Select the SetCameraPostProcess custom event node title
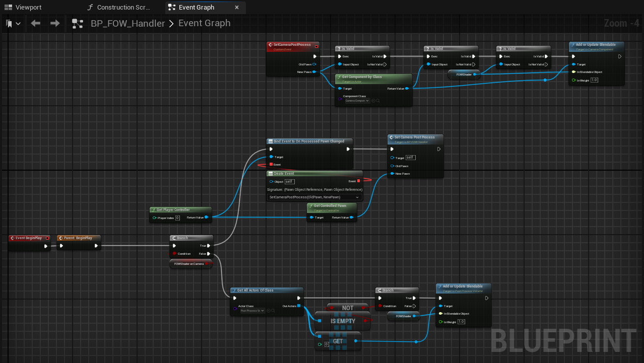Screen dimensions: 644x363 tap(292, 45)
